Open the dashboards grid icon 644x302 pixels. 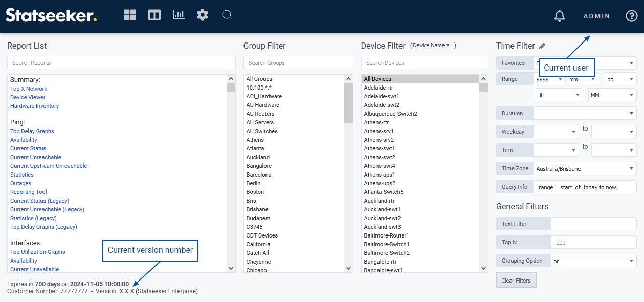[x=130, y=15]
